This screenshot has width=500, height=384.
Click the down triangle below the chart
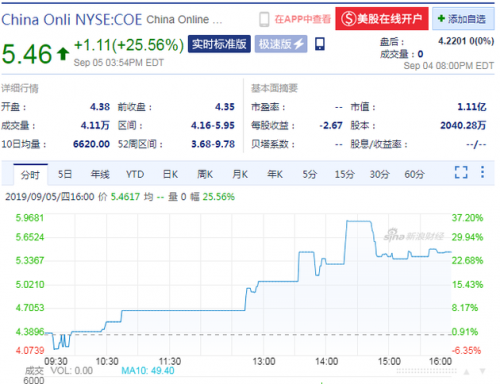click(482, 371)
